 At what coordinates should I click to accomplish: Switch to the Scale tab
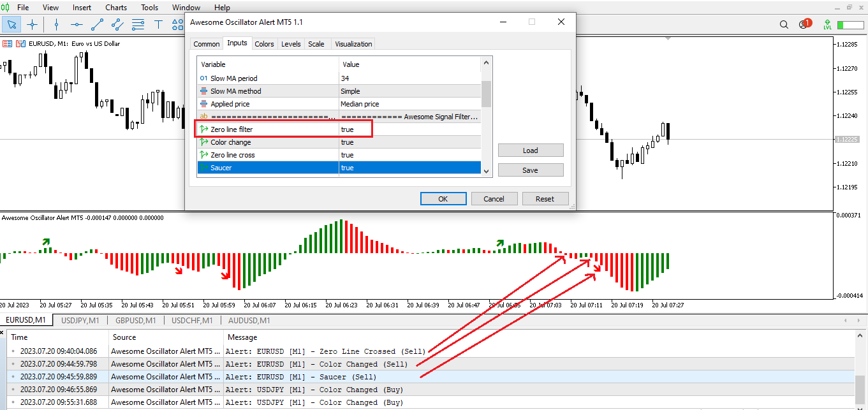(x=316, y=44)
